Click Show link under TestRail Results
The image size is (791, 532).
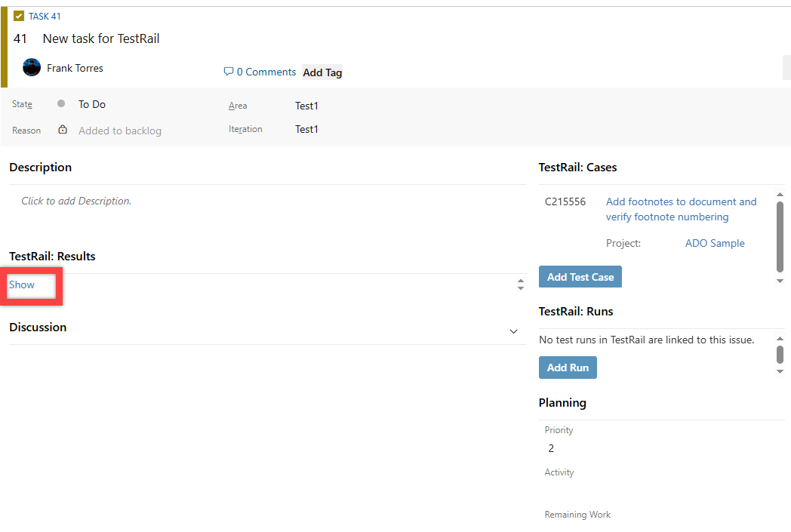(22, 284)
